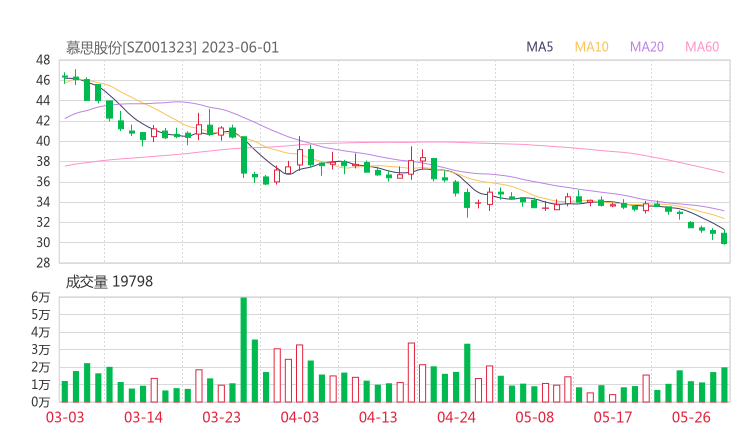Click the 44 price axis label

(43, 101)
